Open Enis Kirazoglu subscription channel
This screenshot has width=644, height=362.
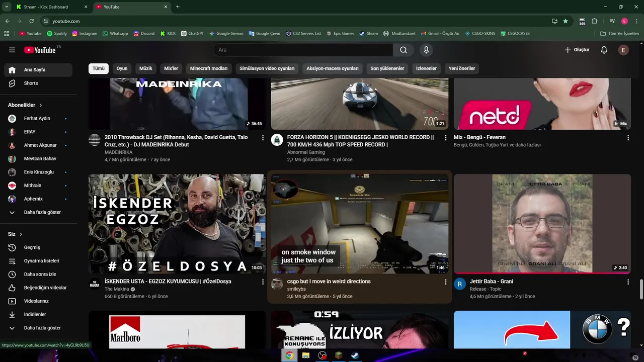point(38,172)
